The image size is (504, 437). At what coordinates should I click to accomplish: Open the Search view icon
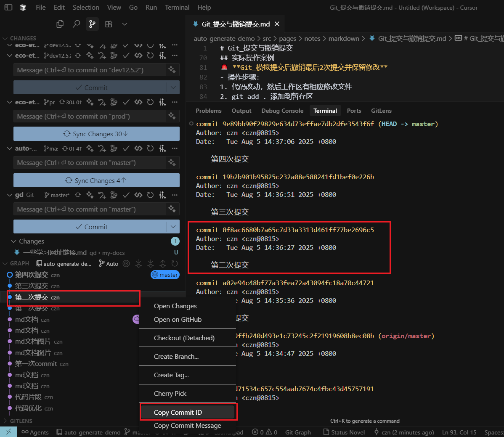coord(76,24)
